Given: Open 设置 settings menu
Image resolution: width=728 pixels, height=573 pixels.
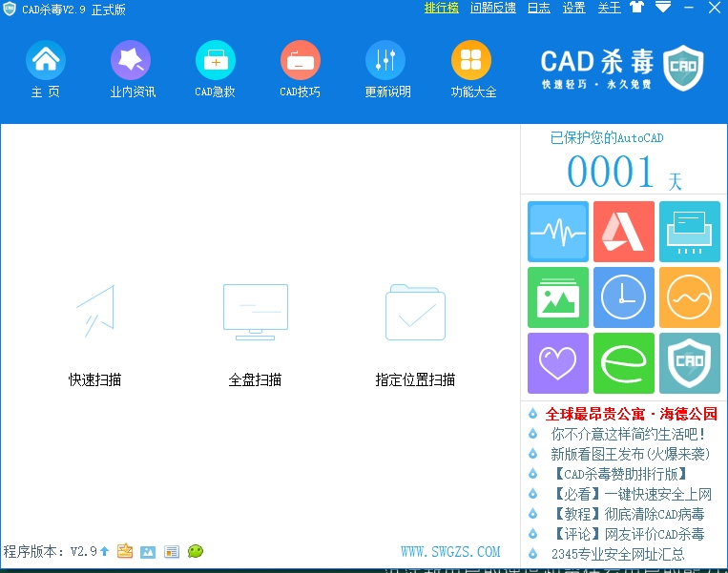Looking at the screenshot, I should 573,8.
